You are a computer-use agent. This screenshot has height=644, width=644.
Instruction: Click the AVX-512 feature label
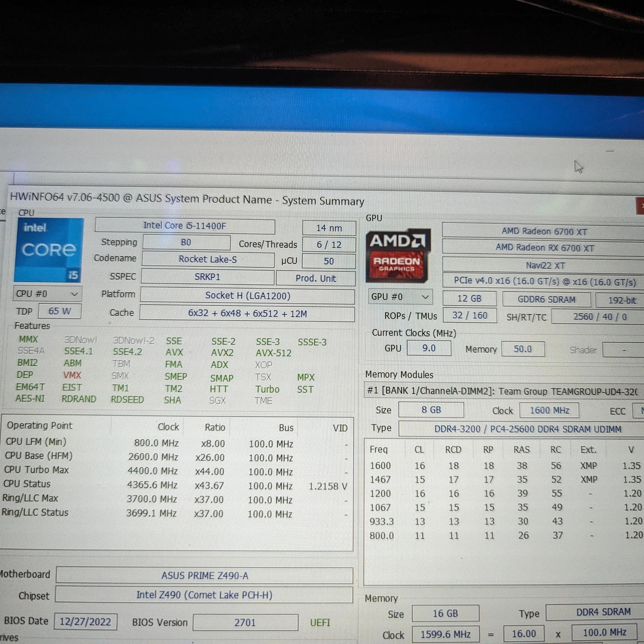click(x=274, y=353)
